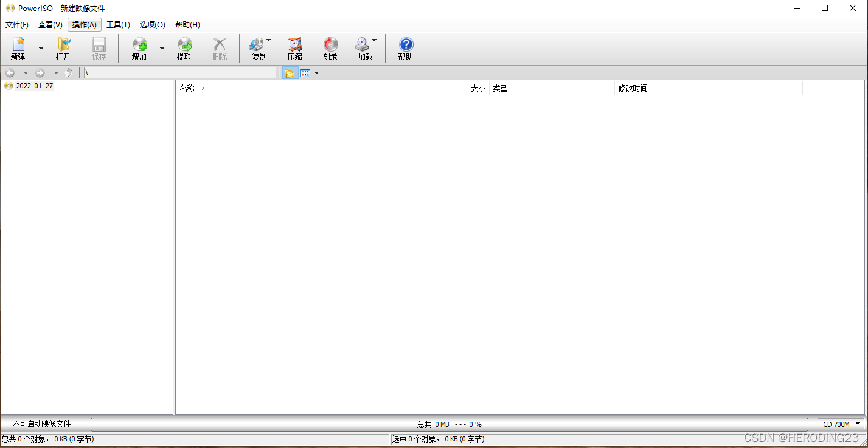This screenshot has height=448, width=868.
Task: Open the back history dropdown arrow
Action: [26, 73]
